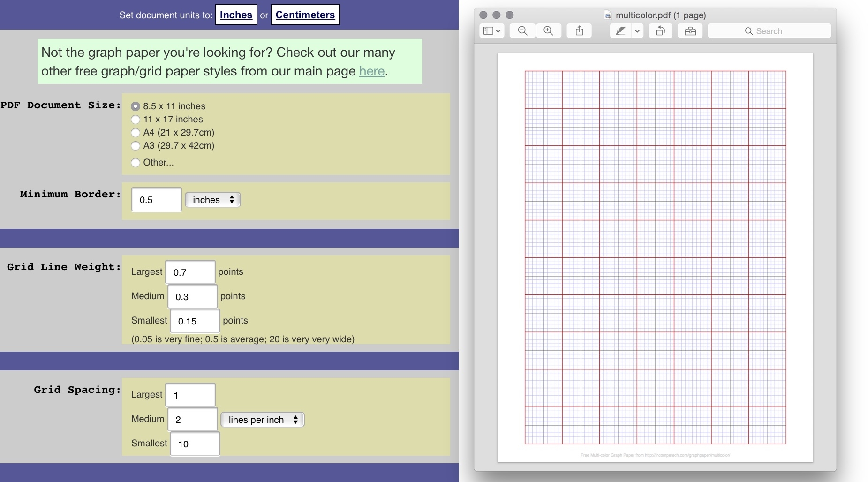This screenshot has width=868, height=482.
Task: Edit the Smallest grid spacing field
Action: 195,444
